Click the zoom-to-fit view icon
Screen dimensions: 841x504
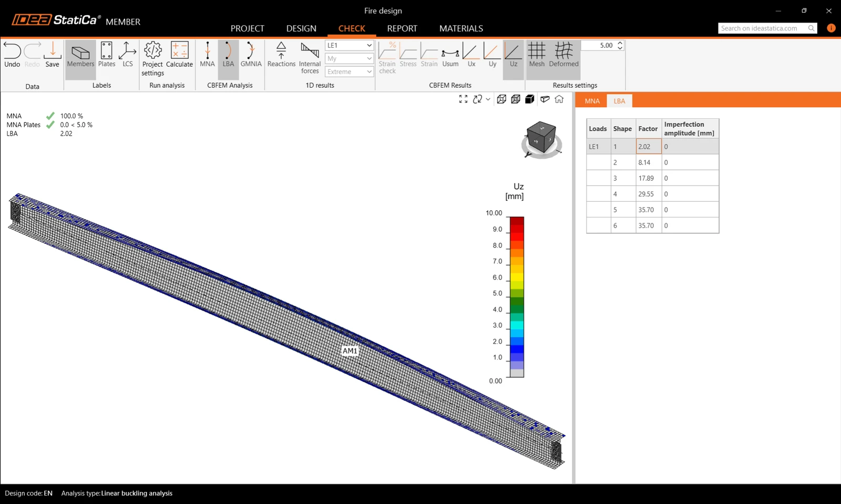(463, 99)
